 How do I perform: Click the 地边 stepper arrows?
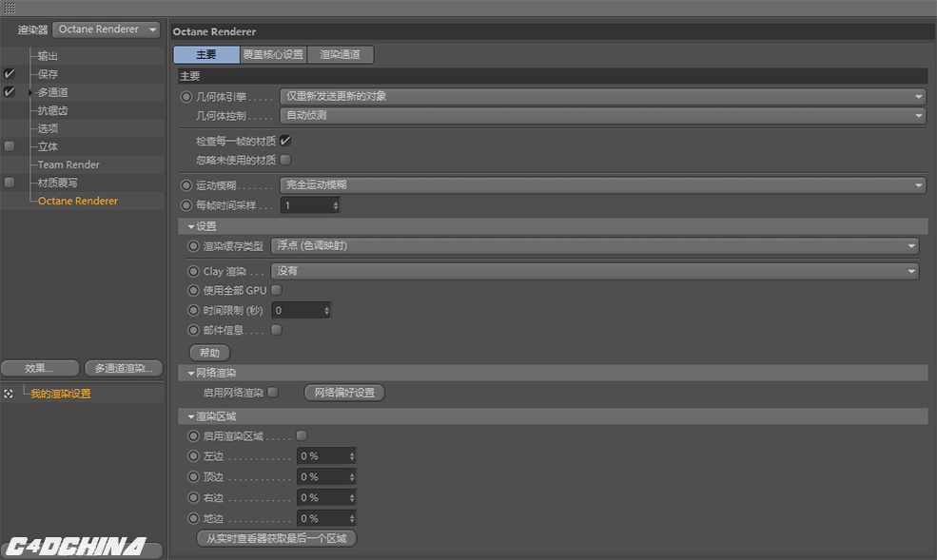tap(352, 519)
